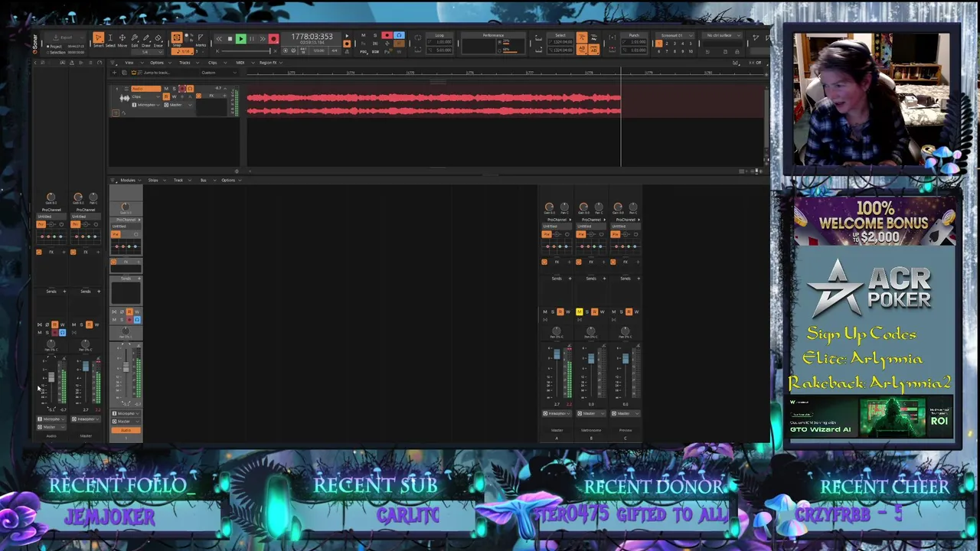This screenshot has width=980, height=551.
Task: Open the snap resolution 1/16 dropdown
Action: pyautogui.click(x=182, y=51)
